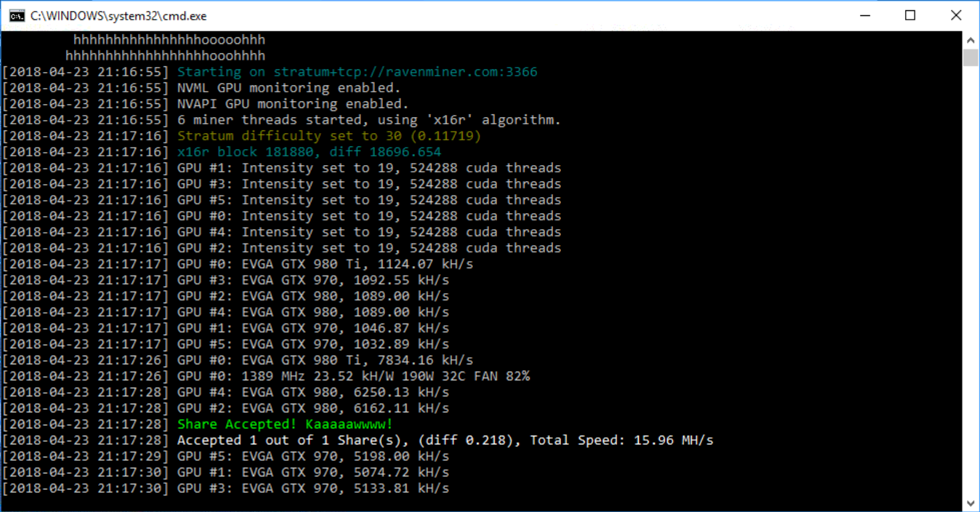Click ASCII art line ending 'hooohhhh'
Screen dimensions: 980x512
click(x=166, y=56)
